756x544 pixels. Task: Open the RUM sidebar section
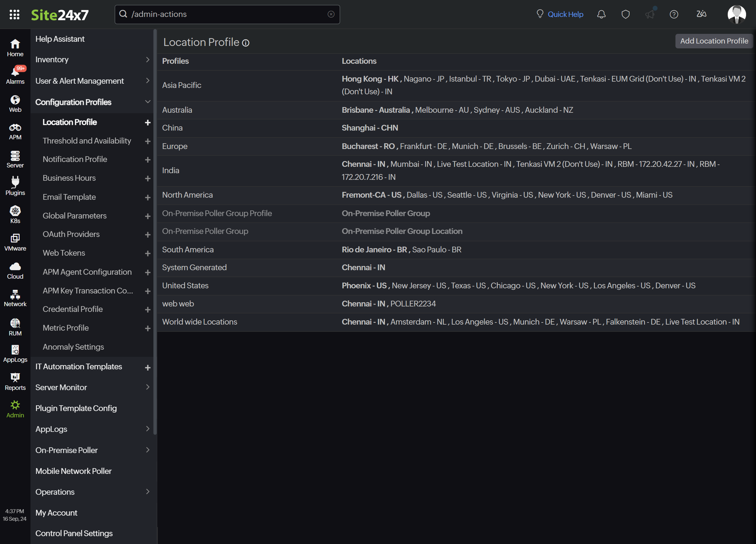pyautogui.click(x=15, y=326)
